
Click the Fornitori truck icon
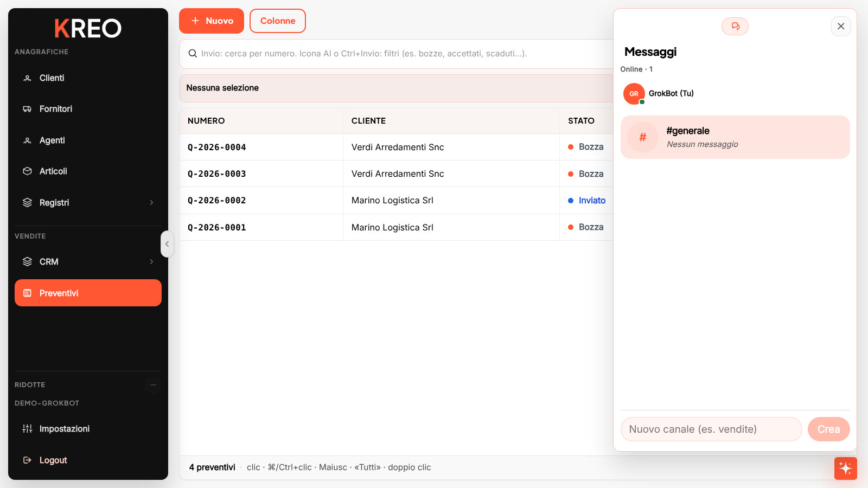click(x=27, y=109)
